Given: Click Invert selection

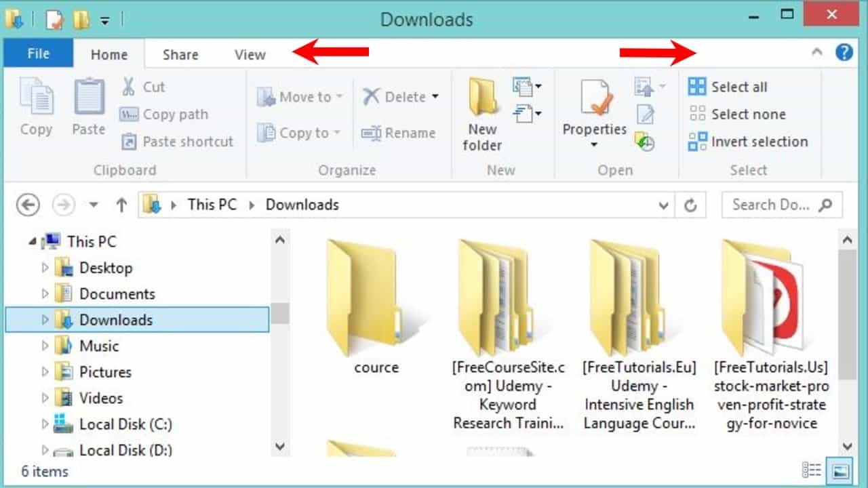Looking at the screenshot, I should click(x=748, y=142).
